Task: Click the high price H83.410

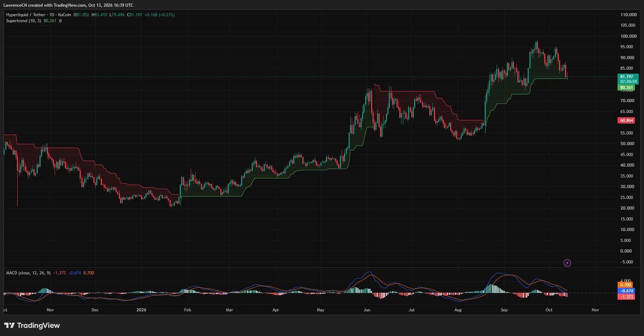Action: click(99, 15)
